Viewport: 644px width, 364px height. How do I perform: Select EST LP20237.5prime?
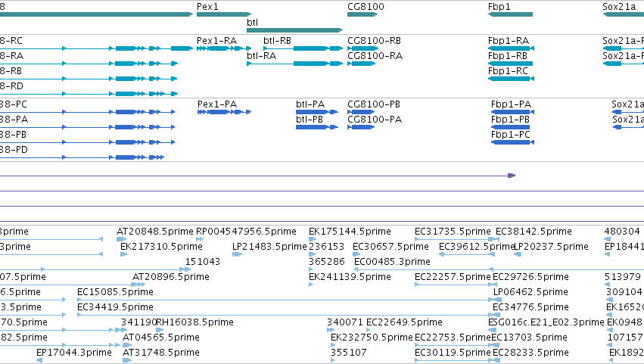click(x=551, y=247)
